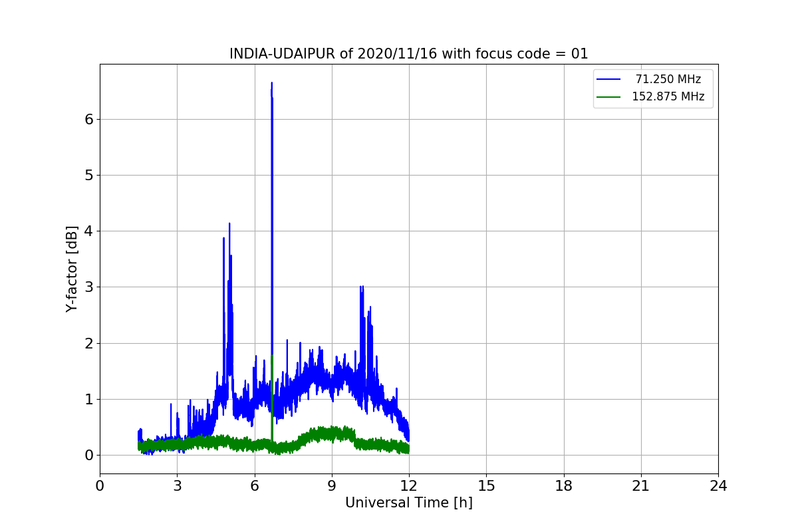Click the green spike peak near 6.7 hours

point(272,356)
